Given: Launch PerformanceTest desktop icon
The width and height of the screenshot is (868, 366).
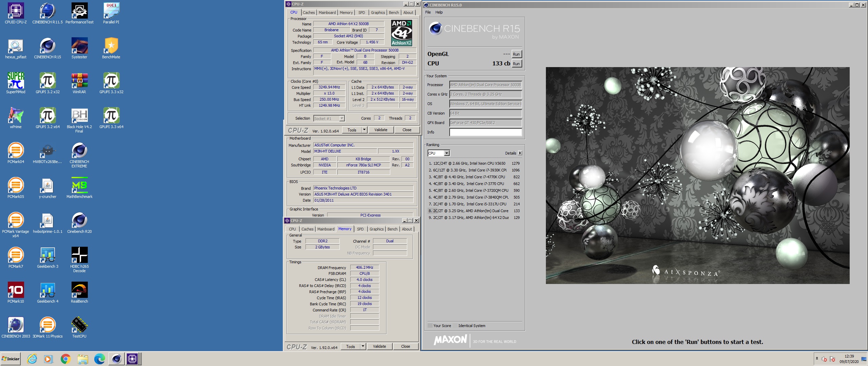Looking at the screenshot, I should (x=79, y=13).
